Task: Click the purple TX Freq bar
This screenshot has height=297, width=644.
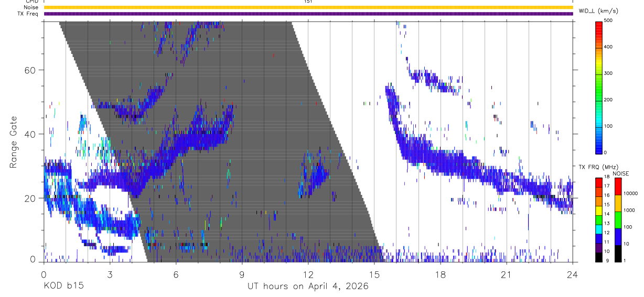Action: click(308, 14)
